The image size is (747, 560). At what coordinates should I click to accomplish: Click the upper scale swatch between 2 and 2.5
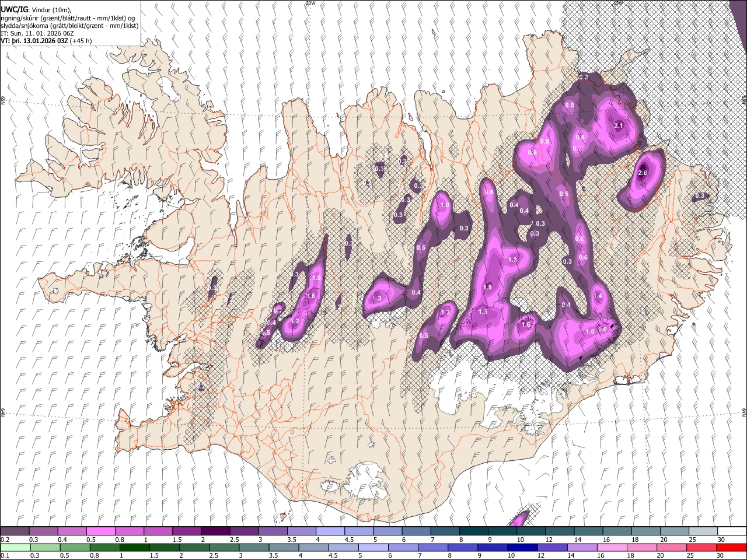point(215,531)
